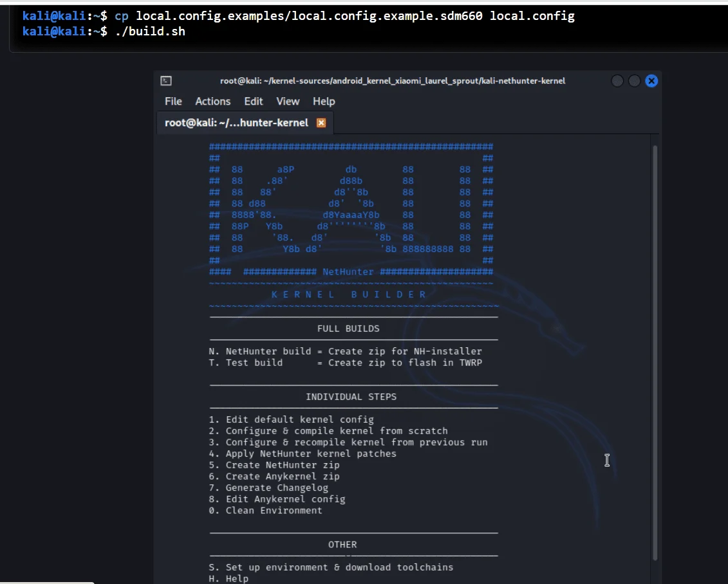Click '7. Generate Changelog'
This screenshot has height=584, width=728.
[268, 488]
